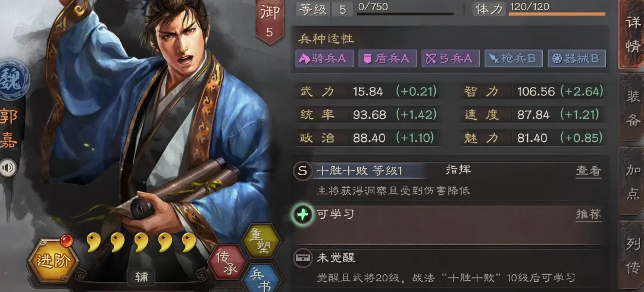Screen dimensions: 644x292
Task: Switch to the 装备 equipment tab
Action: (633, 108)
